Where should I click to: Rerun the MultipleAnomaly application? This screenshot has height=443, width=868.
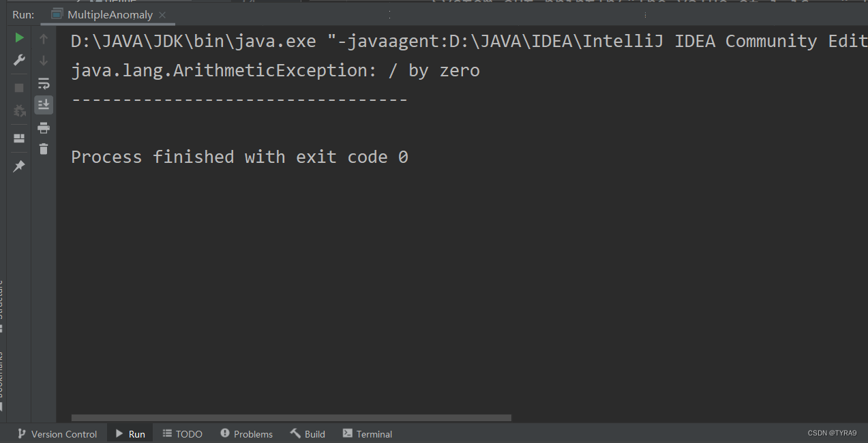[x=18, y=37]
